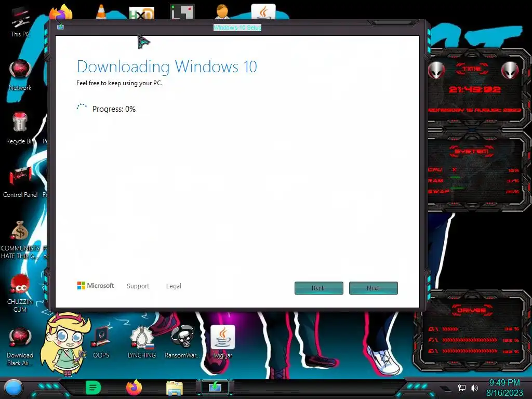Click the Start orb button

tap(13, 388)
